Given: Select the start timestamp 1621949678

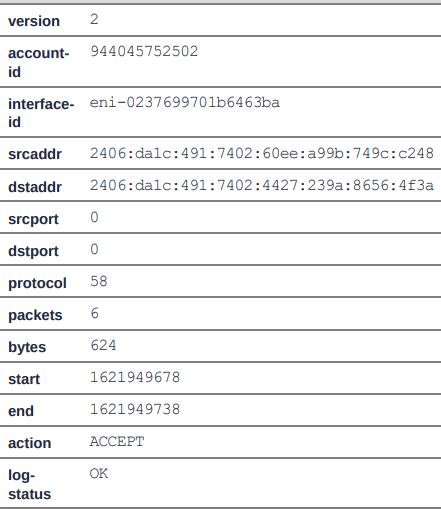Looking at the screenshot, I should (x=135, y=377).
